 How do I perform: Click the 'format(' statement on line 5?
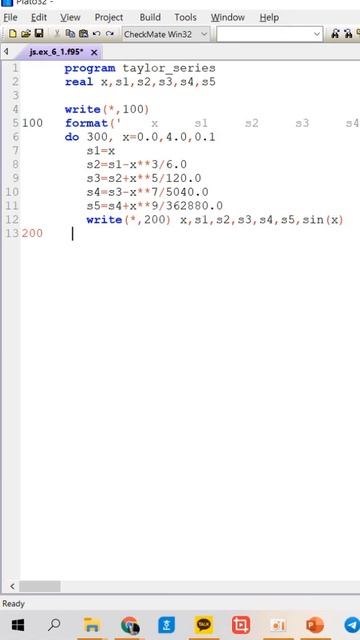point(93,123)
